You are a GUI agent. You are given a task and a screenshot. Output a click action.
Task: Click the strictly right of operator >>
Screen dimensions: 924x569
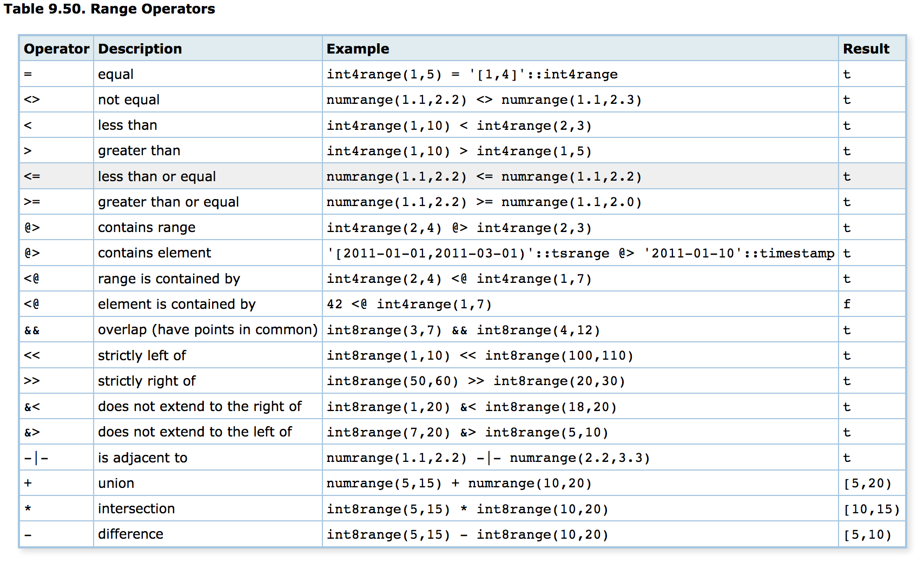click(x=34, y=381)
